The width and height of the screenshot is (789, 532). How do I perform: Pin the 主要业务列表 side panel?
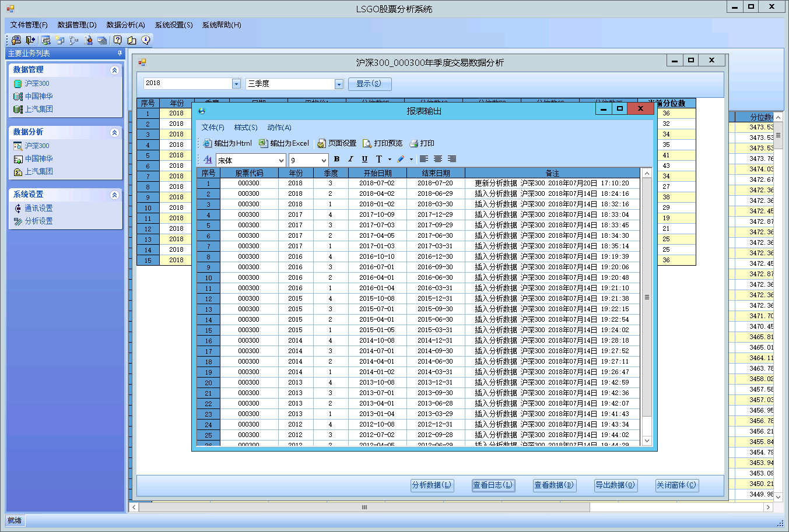click(120, 53)
